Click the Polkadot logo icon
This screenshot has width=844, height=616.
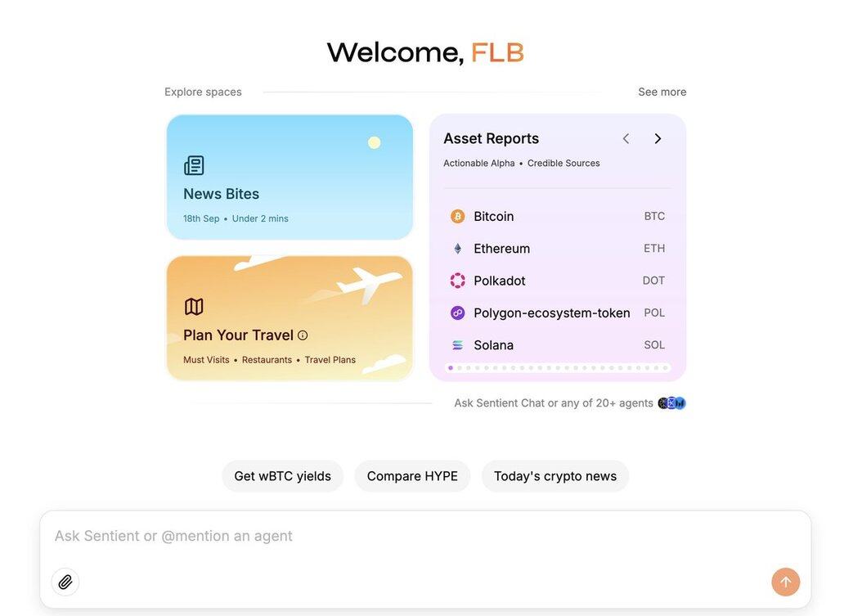click(457, 281)
